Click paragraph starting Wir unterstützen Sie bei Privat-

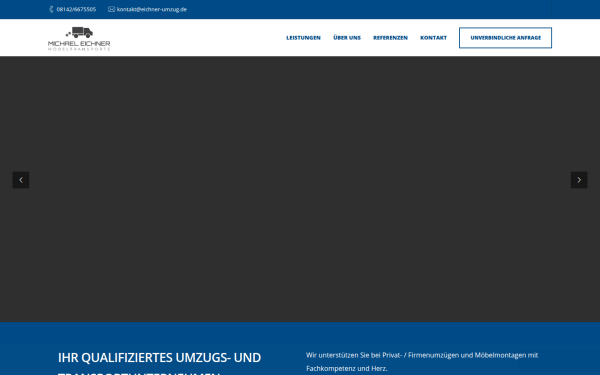pyautogui.click(x=422, y=362)
